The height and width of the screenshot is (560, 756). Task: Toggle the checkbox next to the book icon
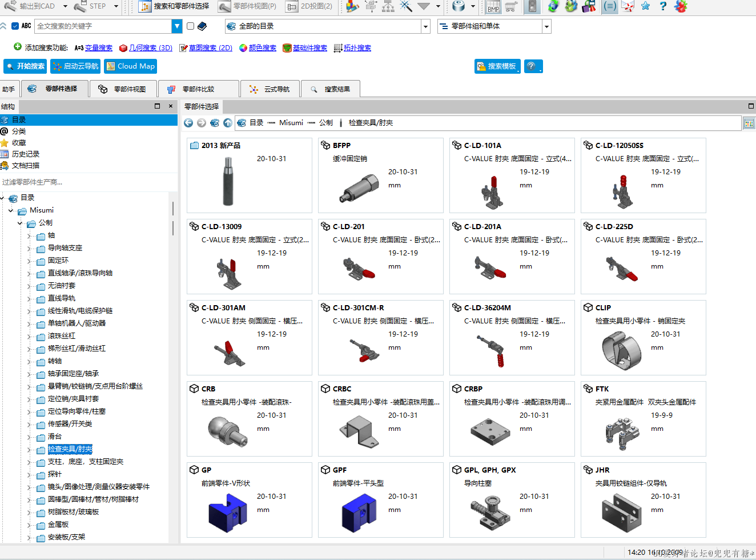[191, 26]
